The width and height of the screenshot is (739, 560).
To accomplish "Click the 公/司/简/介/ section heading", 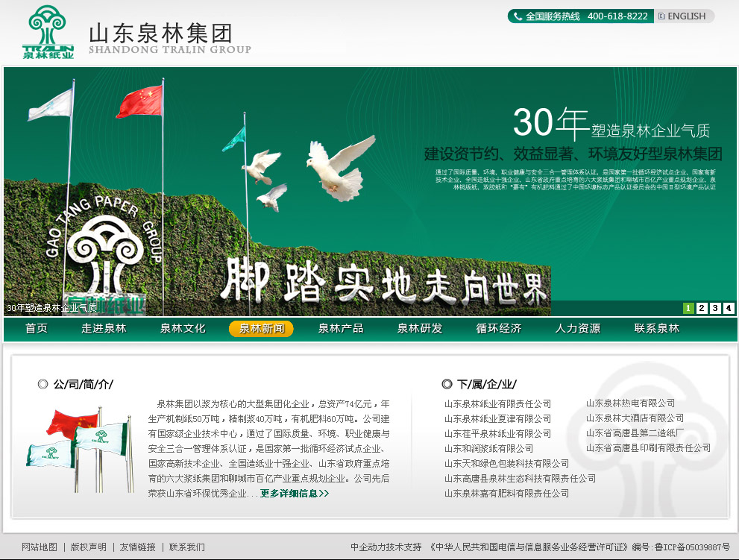I will pos(84,384).
